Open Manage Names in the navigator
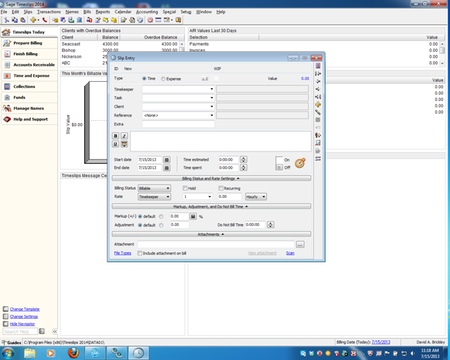The height and width of the screenshot is (360, 450). pyautogui.click(x=29, y=108)
